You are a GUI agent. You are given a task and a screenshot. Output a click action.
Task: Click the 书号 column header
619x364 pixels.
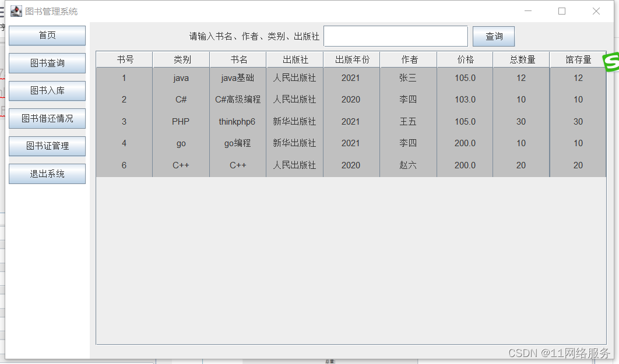click(124, 59)
